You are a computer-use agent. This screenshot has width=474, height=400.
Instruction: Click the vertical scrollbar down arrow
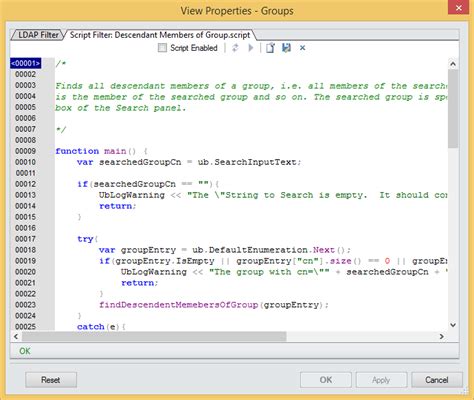(453, 325)
